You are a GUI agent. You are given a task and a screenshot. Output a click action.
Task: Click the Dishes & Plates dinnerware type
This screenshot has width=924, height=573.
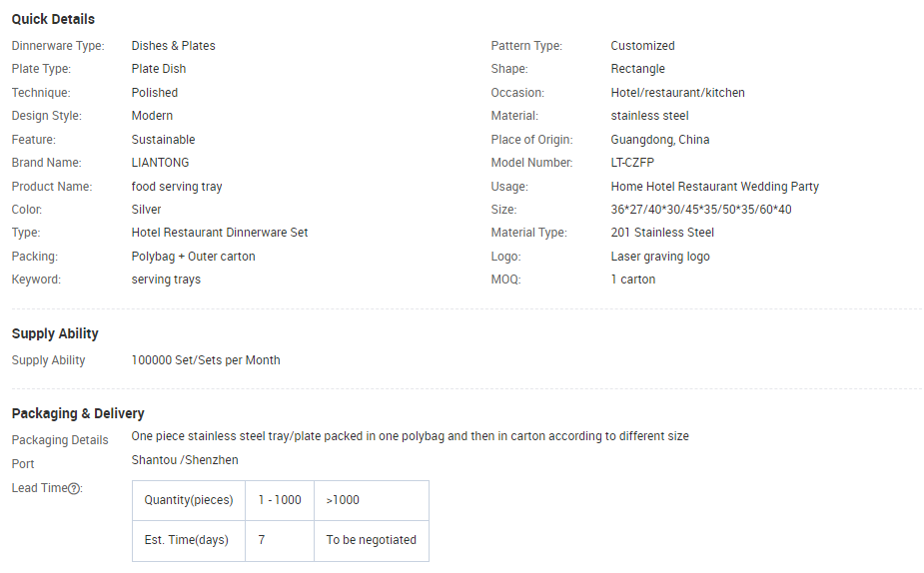click(173, 46)
